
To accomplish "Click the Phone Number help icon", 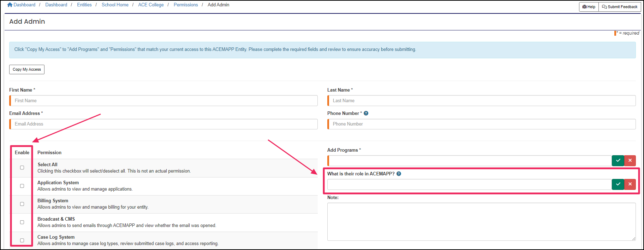I will (366, 114).
